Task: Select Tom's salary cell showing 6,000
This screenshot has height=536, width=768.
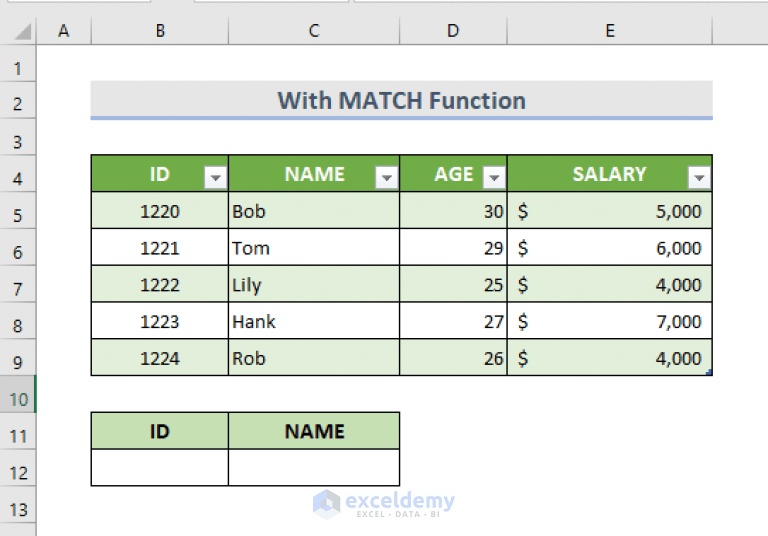Action: click(x=610, y=247)
